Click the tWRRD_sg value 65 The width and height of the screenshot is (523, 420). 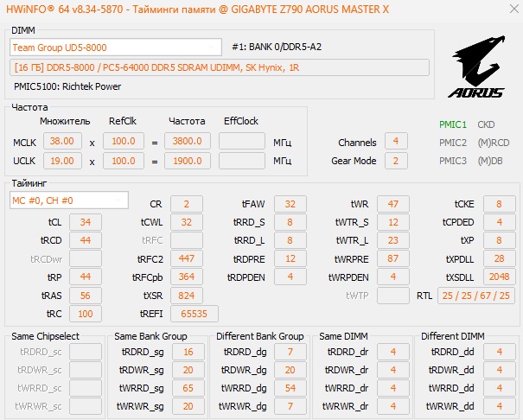pyautogui.click(x=188, y=388)
